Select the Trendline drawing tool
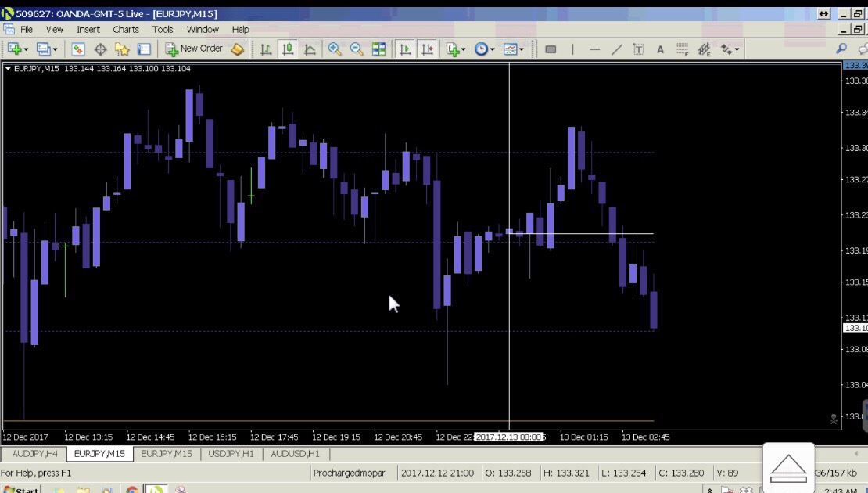The height and width of the screenshot is (493, 868). click(x=616, y=49)
